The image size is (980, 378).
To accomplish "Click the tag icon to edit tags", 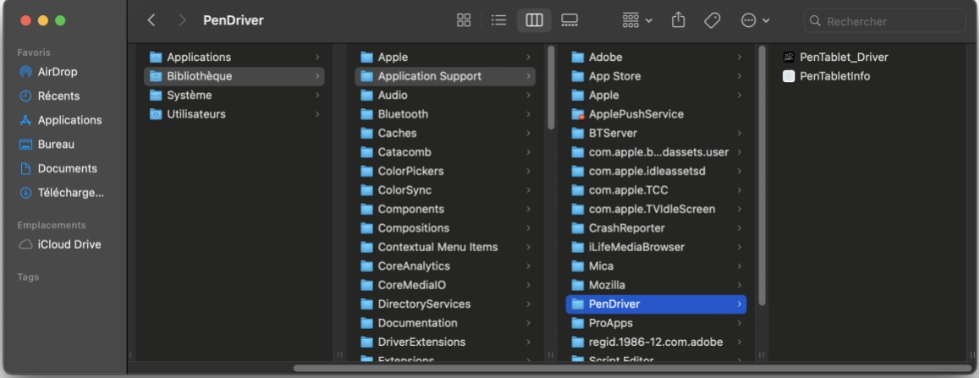I will (712, 20).
